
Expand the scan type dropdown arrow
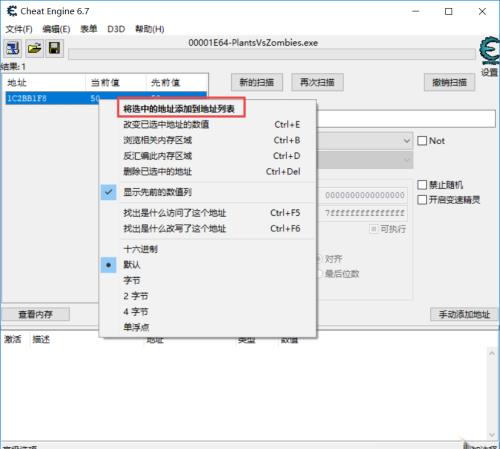click(x=407, y=140)
